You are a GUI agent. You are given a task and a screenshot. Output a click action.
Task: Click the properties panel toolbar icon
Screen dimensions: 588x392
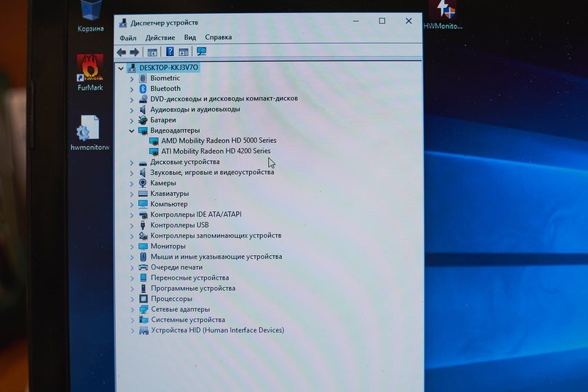(184, 52)
